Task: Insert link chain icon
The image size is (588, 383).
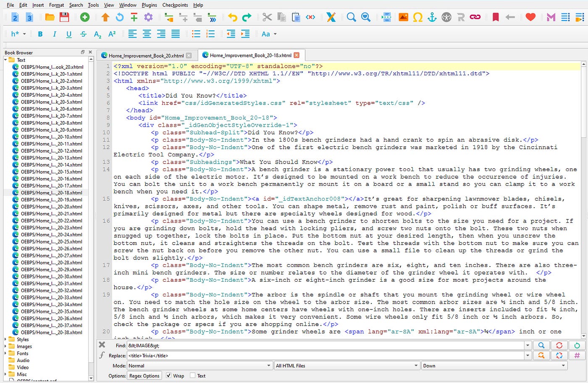Action: point(475,17)
